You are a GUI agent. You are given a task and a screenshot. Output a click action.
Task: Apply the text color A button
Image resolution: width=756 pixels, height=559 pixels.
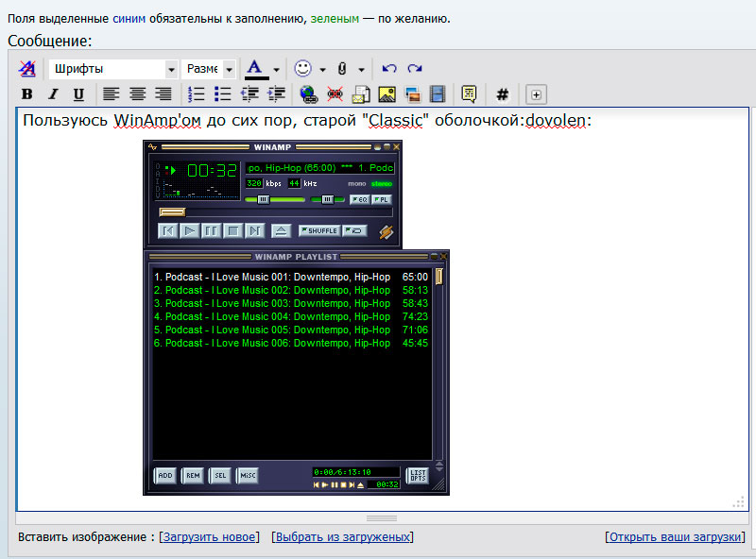click(256, 68)
